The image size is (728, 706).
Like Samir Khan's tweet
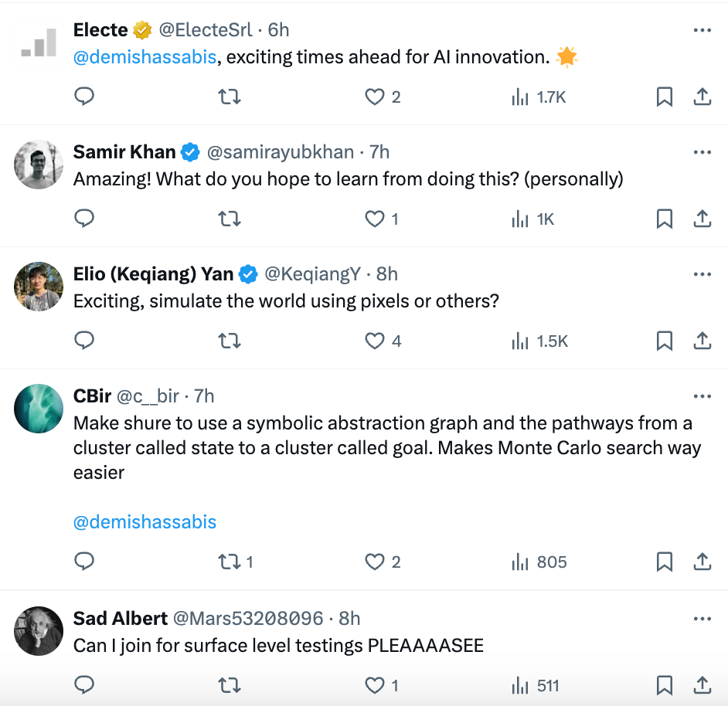[x=375, y=219]
